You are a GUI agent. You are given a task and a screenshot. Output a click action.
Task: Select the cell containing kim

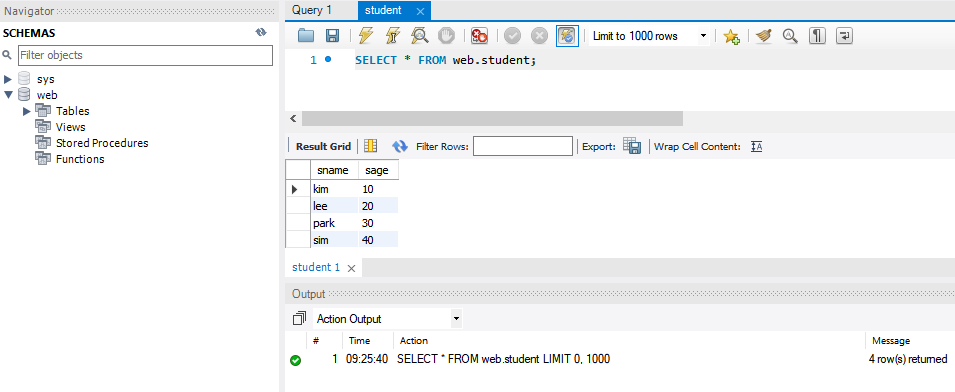coord(334,189)
